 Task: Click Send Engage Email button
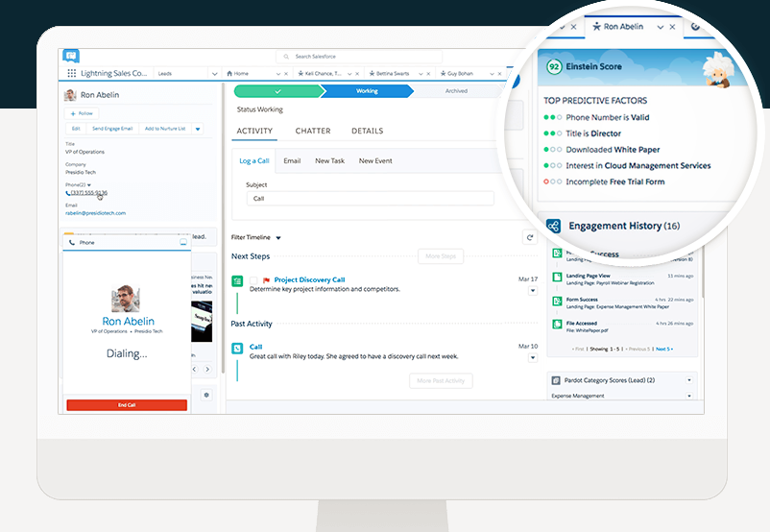pos(112,129)
